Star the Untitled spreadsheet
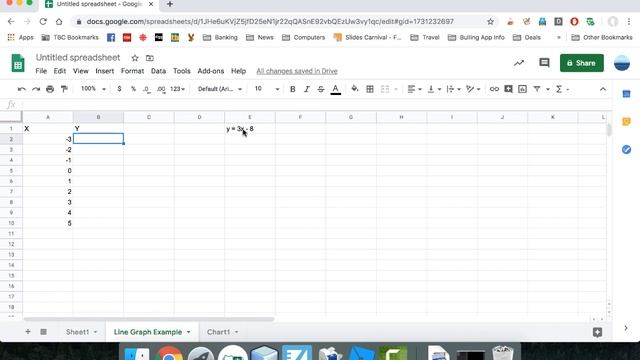The width and height of the screenshot is (640, 360). tap(135, 58)
